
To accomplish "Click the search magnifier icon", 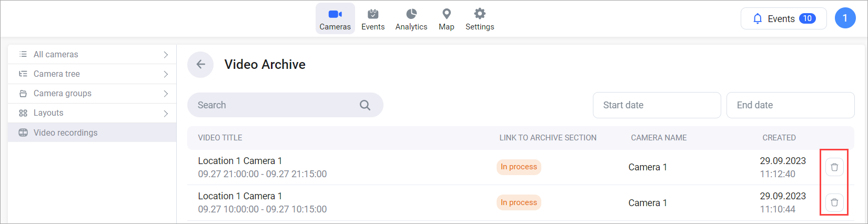I will click(x=365, y=105).
